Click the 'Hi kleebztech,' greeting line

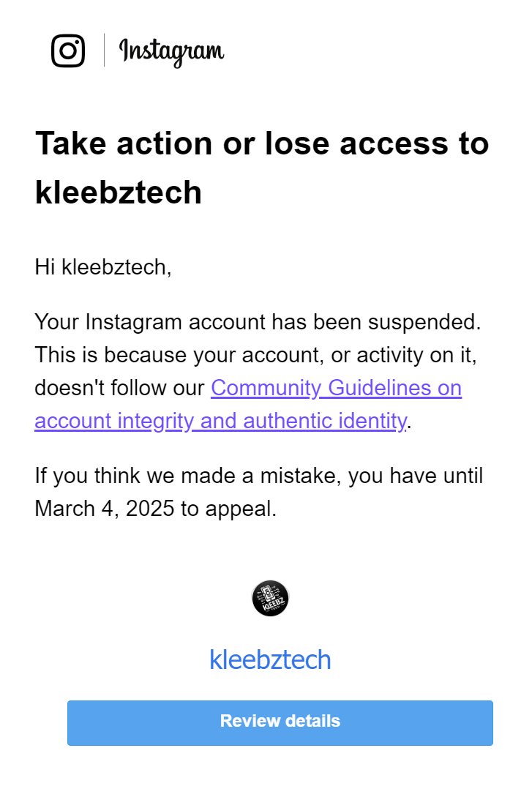pyautogui.click(x=103, y=266)
